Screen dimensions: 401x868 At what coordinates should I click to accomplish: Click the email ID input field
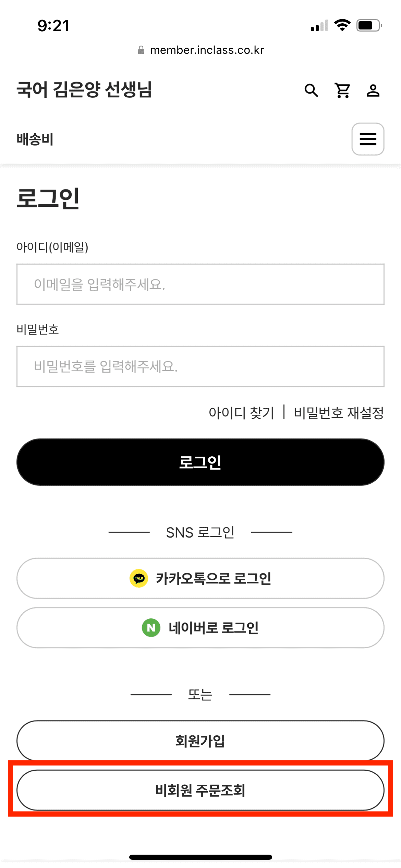coord(200,284)
